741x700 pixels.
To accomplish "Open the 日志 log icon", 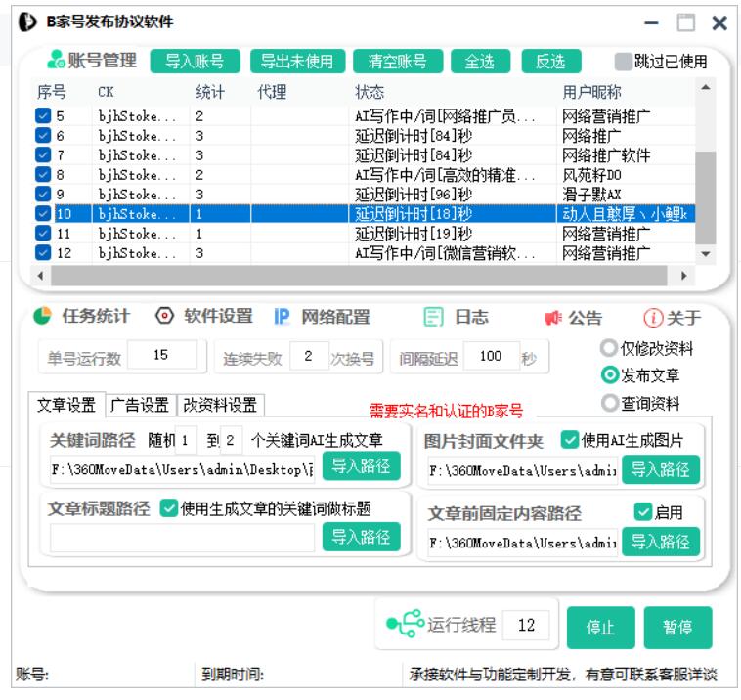I will point(433,317).
